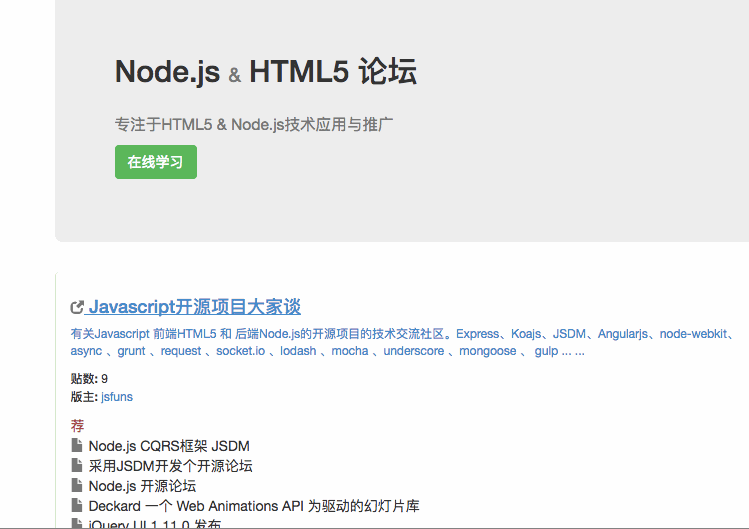Screen dimensions: 749x529
Task: Open the Javascript开源项目大家谈 forum link
Action: (195, 307)
